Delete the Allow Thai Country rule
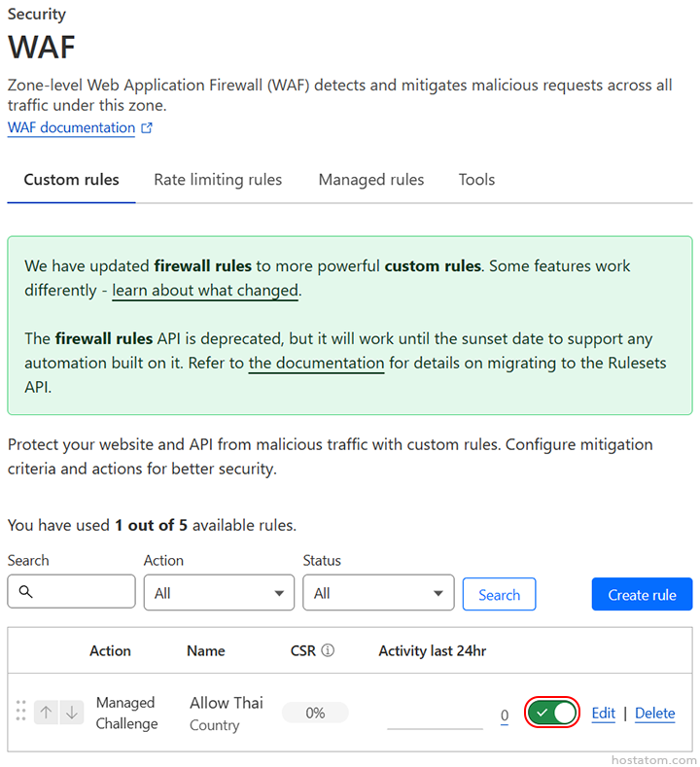The image size is (700, 767). 654,714
